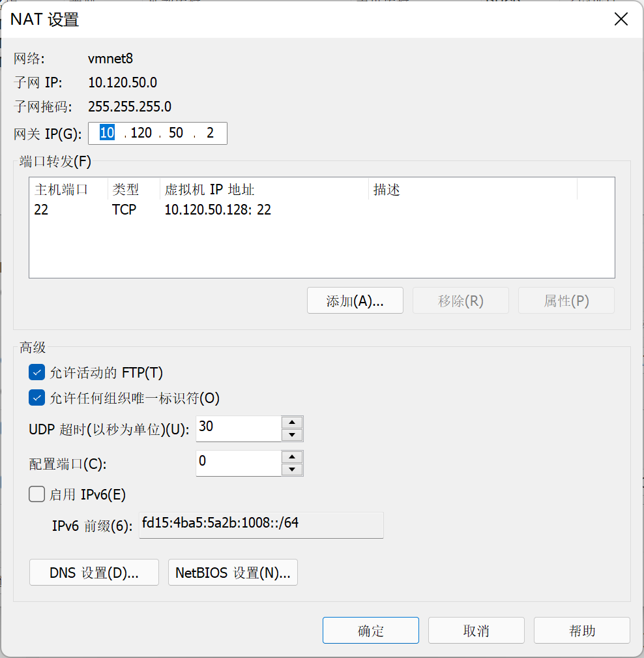Click the 类型 column header

pos(134,189)
